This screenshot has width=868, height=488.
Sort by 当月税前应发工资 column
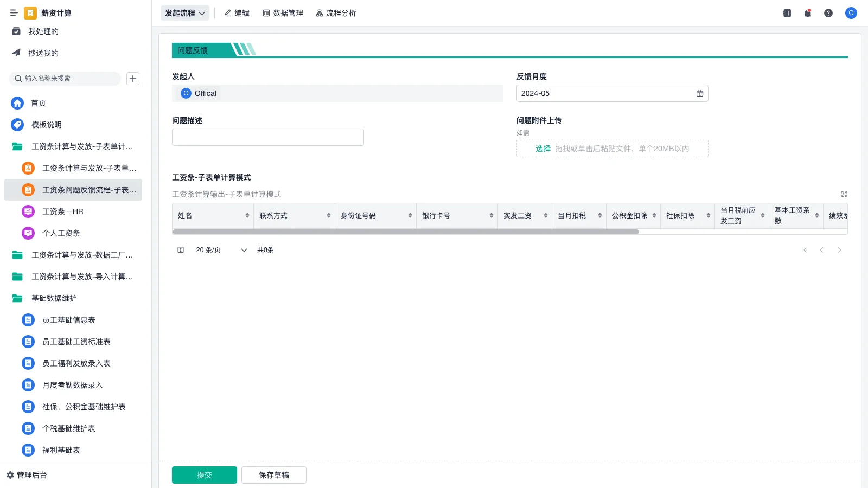(763, 215)
